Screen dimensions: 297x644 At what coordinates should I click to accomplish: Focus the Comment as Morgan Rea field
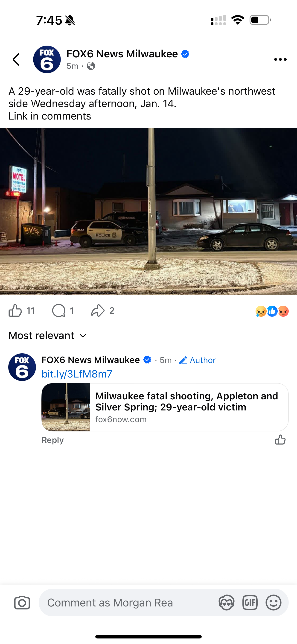click(130, 603)
